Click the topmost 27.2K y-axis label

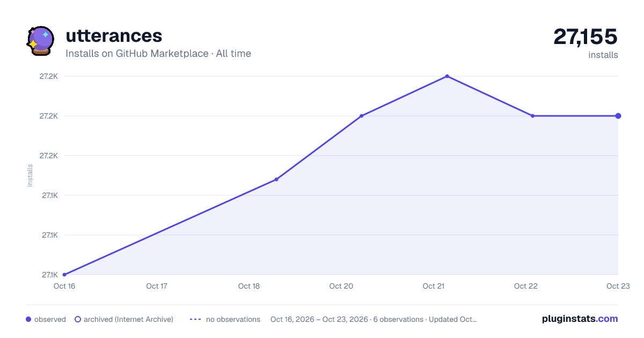pyautogui.click(x=49, y=76)
